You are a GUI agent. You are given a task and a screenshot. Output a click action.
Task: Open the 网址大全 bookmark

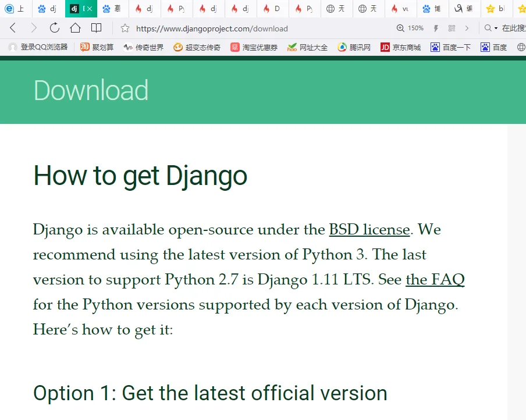click(x=307, y=47)
